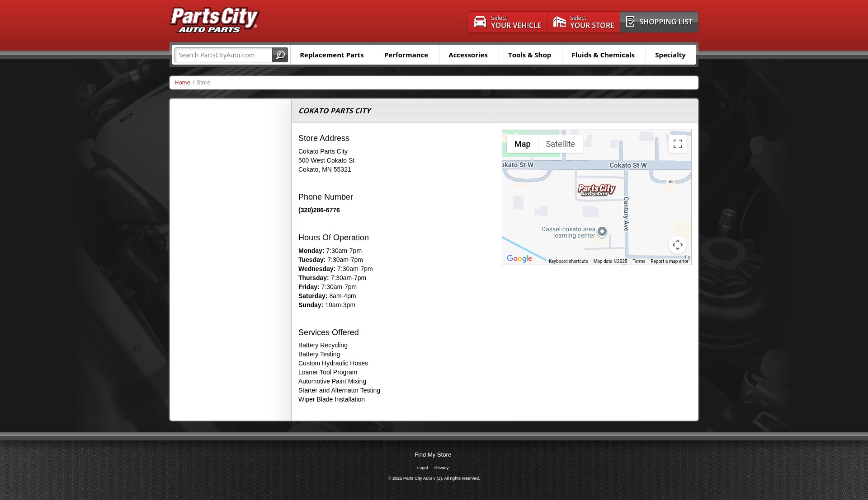Screen dimensions: 868x500
Task: Open the Accessories menu
Action: click(x=468, y=55)
